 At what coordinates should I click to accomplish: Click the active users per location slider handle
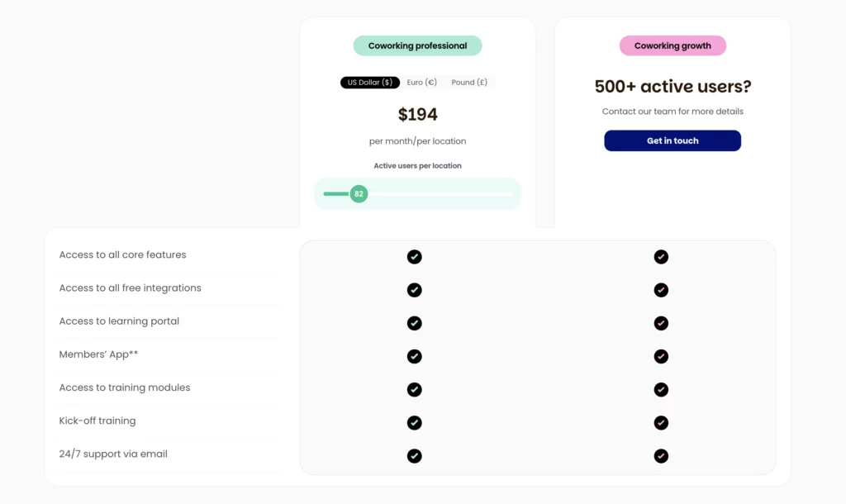coord(357,193)
